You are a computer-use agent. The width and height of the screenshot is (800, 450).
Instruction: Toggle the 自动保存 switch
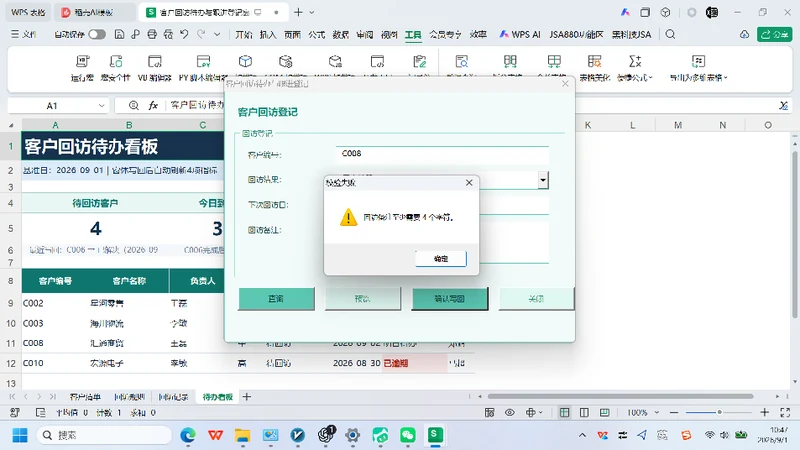tap(97, 34)
